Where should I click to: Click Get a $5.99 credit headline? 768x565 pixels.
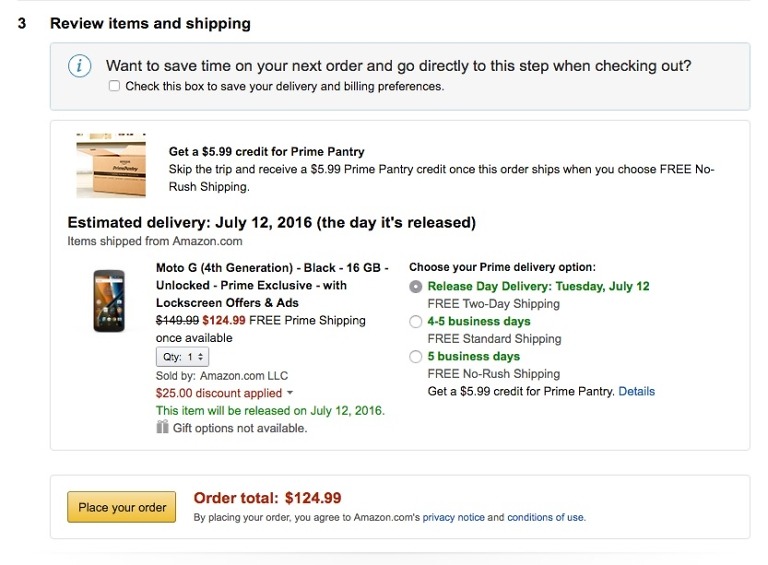pos(266,152)
